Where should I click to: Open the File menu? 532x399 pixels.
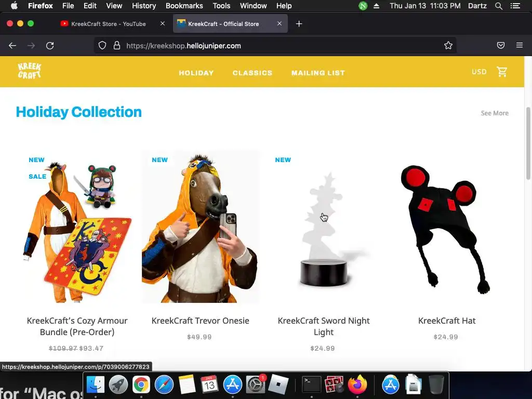68,6
